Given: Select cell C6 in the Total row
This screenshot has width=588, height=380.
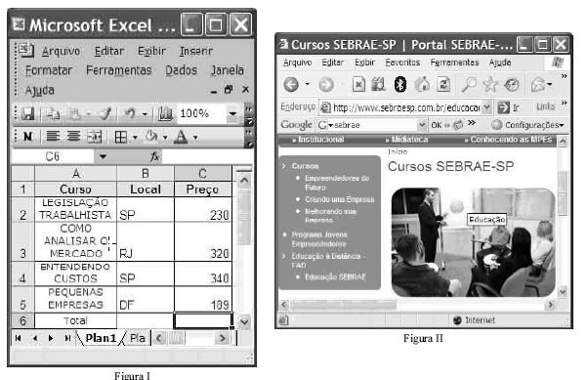Looking at the screenshot, I should tap(203, 320).
